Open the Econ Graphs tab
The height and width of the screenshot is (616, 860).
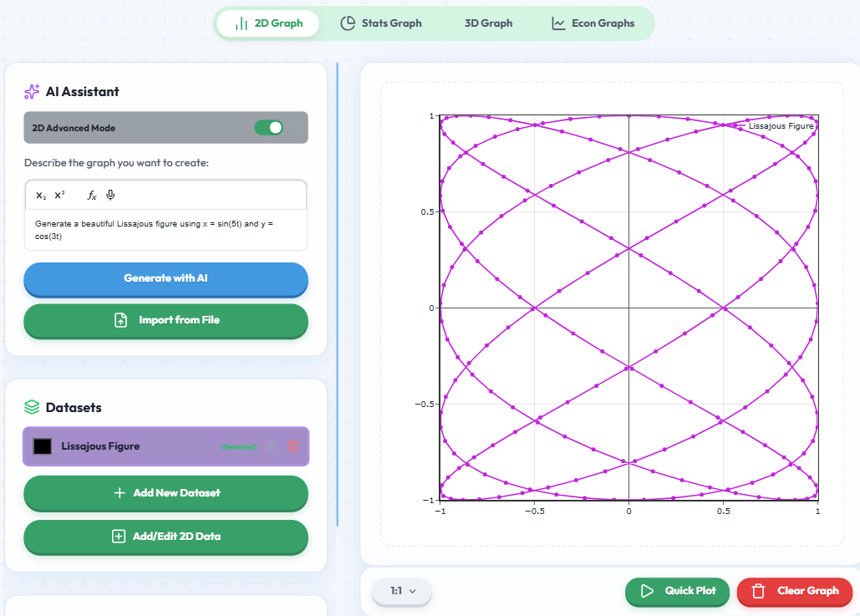(594, 23)
